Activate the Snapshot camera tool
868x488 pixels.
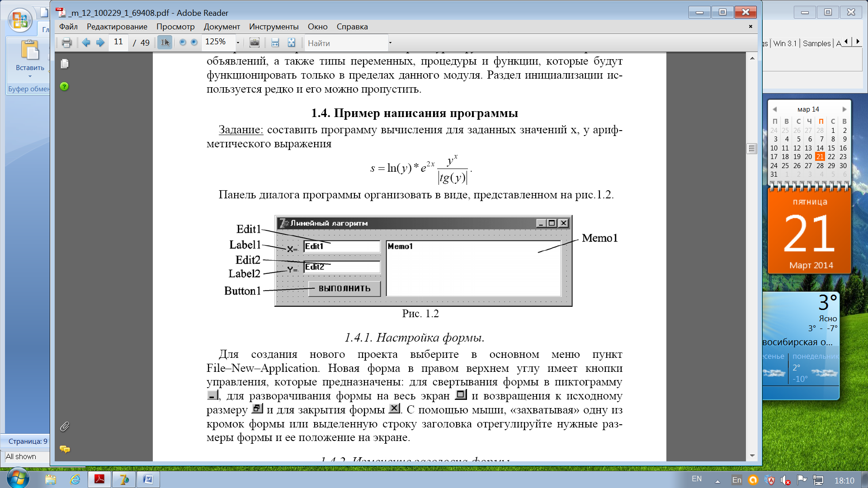pos(255,42)
